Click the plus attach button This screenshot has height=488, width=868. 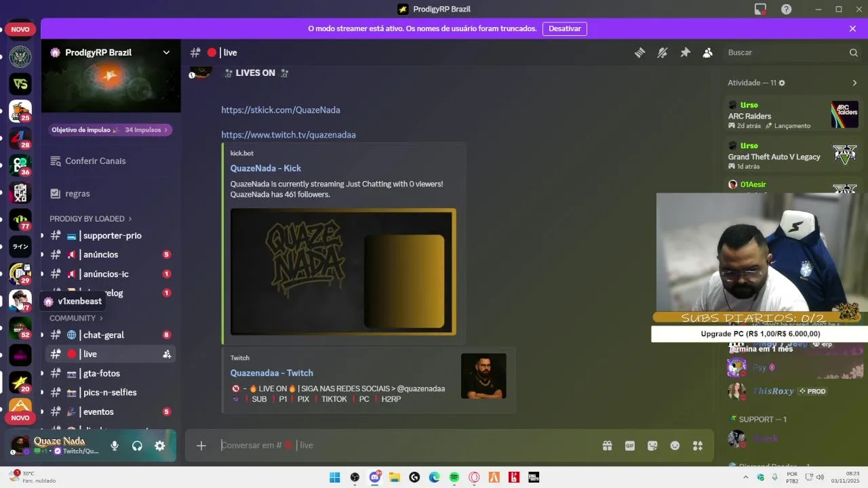tap(201, 445)
